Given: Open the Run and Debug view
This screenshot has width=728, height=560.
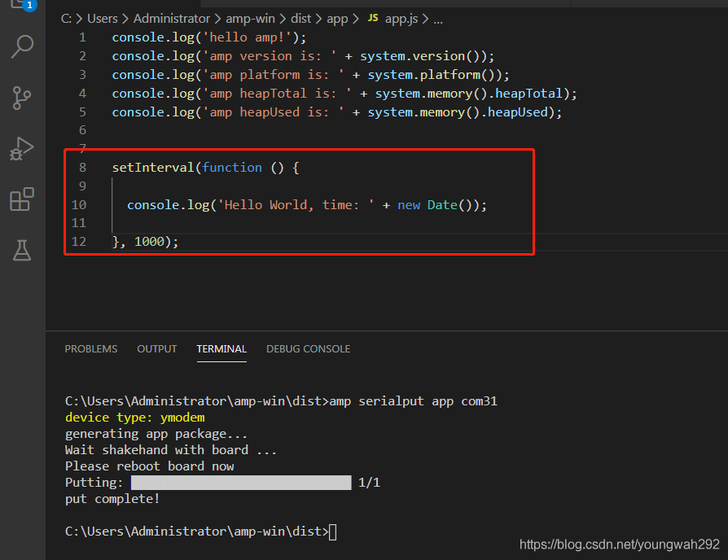Looking at the screenshot, I should (22, 148).
